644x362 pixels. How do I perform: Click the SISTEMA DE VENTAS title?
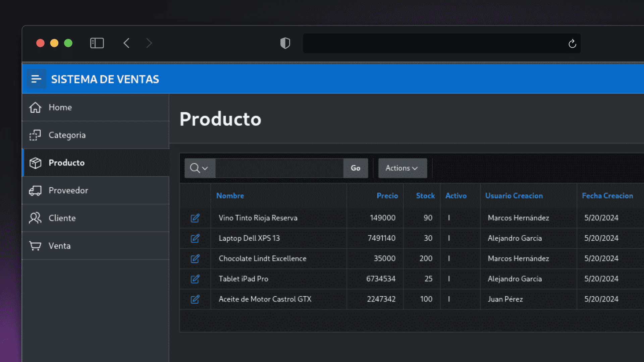[105, 79]
